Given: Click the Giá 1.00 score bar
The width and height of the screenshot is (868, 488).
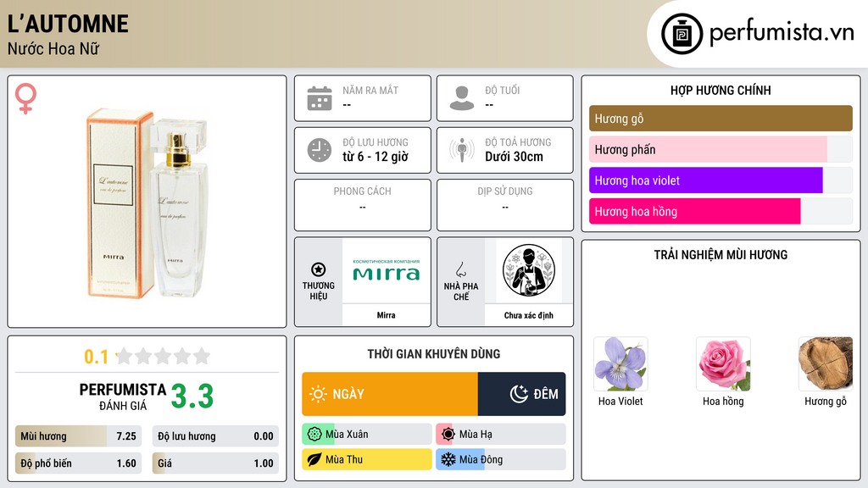Looking at the screenshot, I should 215,463.
